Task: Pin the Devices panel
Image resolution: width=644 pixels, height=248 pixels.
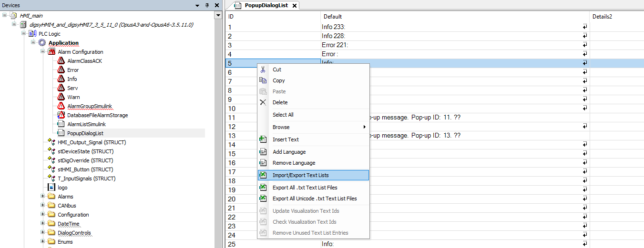Action: [x=207, y=5]
